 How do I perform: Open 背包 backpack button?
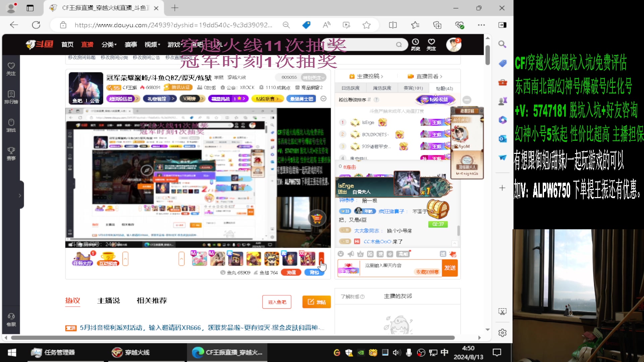click(314, 273)
